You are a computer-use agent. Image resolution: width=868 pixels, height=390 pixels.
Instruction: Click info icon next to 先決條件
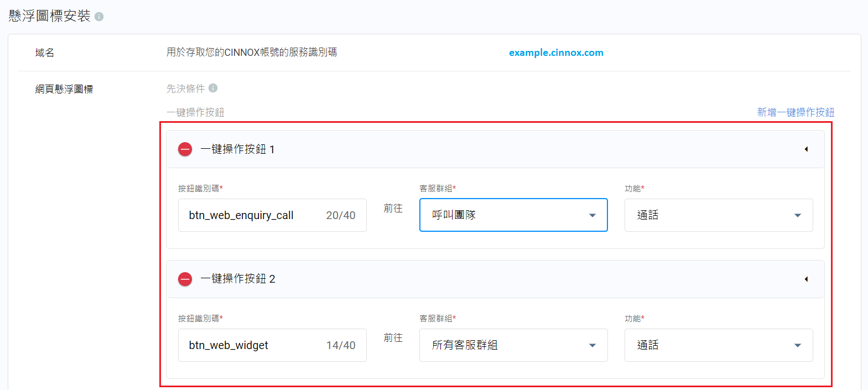pos(213,88)
